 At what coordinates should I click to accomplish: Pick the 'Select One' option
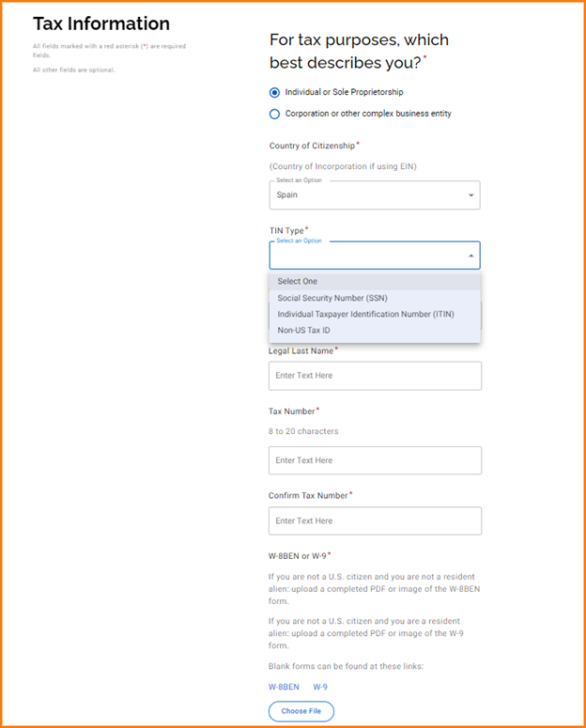point(298,281)
